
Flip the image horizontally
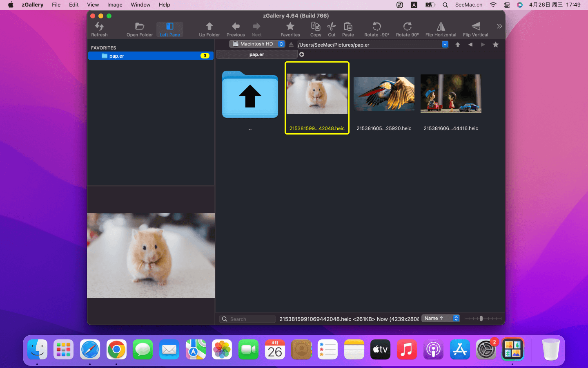[x=441, y=29]
